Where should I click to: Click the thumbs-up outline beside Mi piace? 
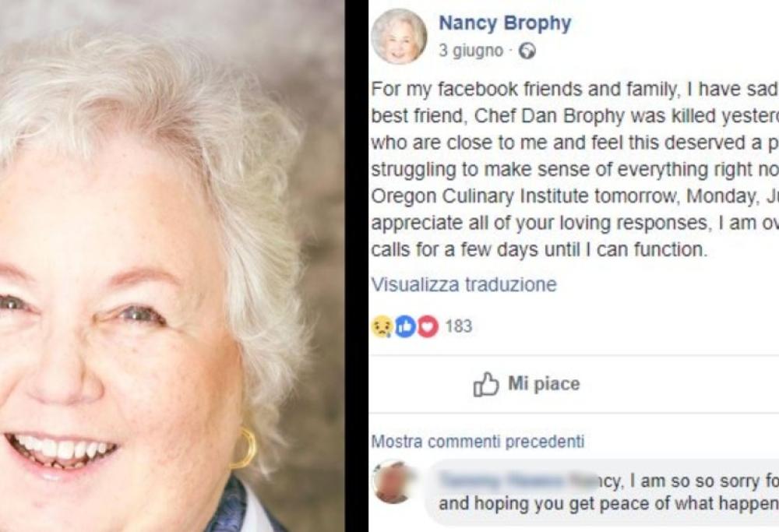[486, 384]
